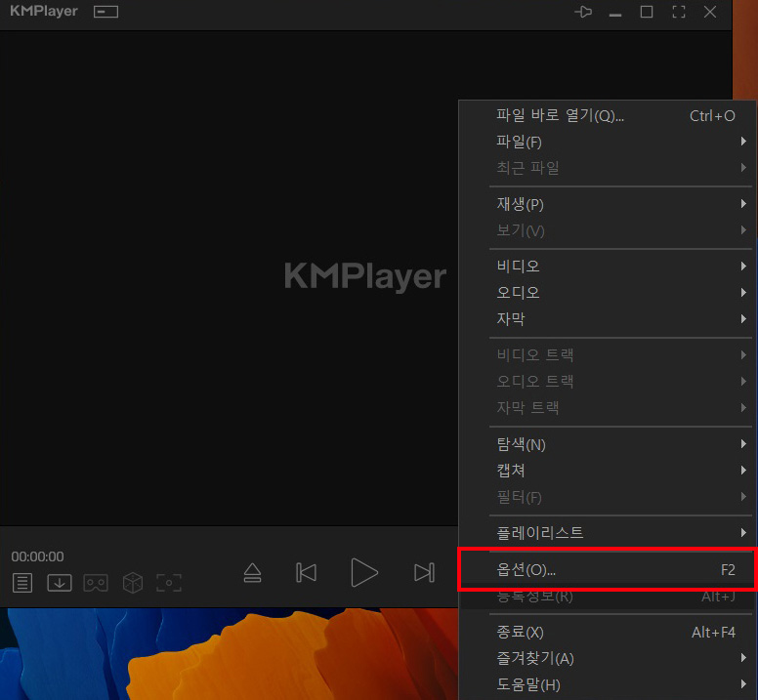The width and height of the screenshot is (758, 700).
Task: Skip to next track
Action: [x=424, y=573]
